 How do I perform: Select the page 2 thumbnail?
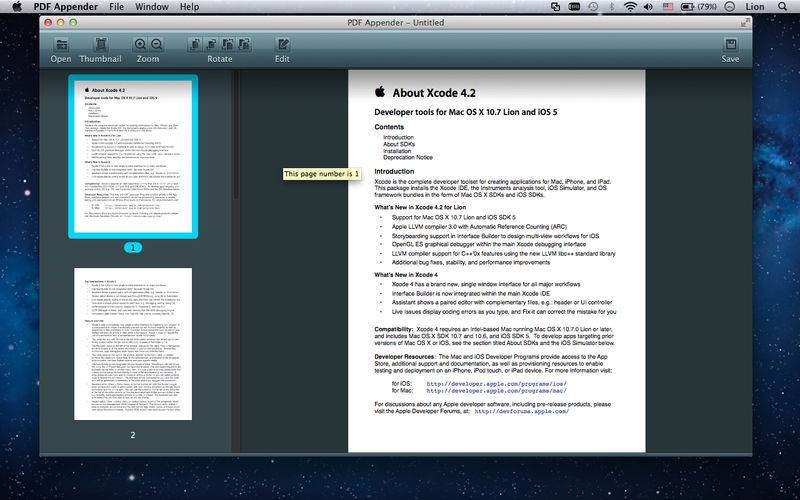[x=133, y=357]
